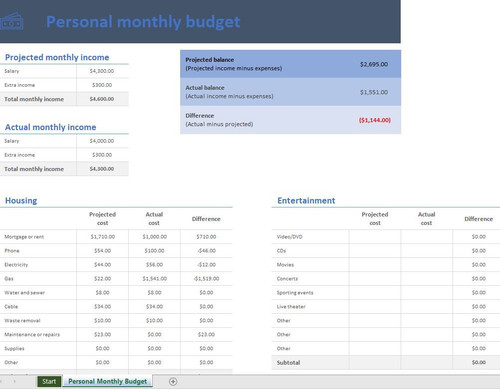Select the Entertainment section heading
Image resolution: width=500 pixels, height=389 pixels.
click(x=306, y=201)
